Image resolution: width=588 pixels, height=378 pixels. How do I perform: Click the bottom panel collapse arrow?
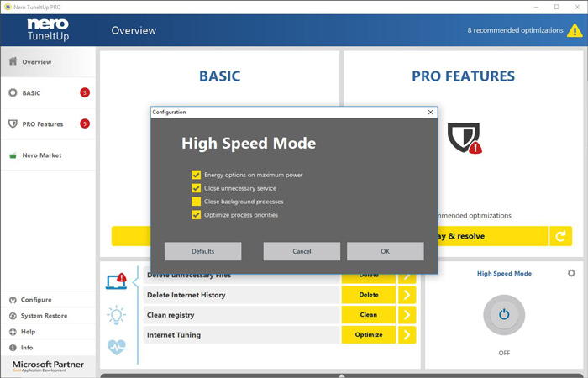341,375
